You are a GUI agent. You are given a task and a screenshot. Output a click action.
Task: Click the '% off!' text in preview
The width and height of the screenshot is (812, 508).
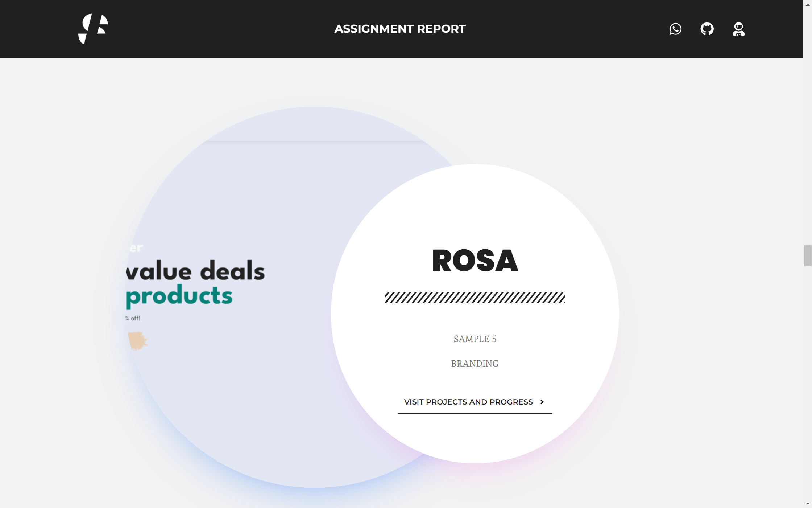[133, 318]
